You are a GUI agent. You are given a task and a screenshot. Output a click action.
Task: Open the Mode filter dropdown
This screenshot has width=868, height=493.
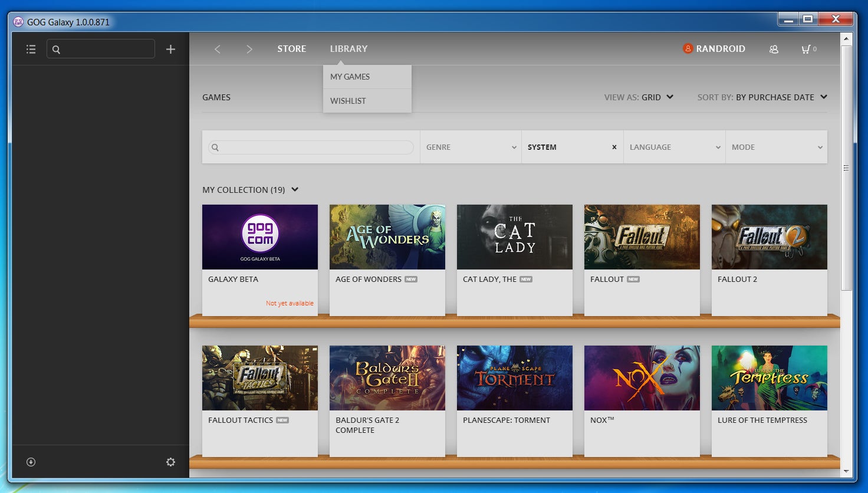coord(776,147)
